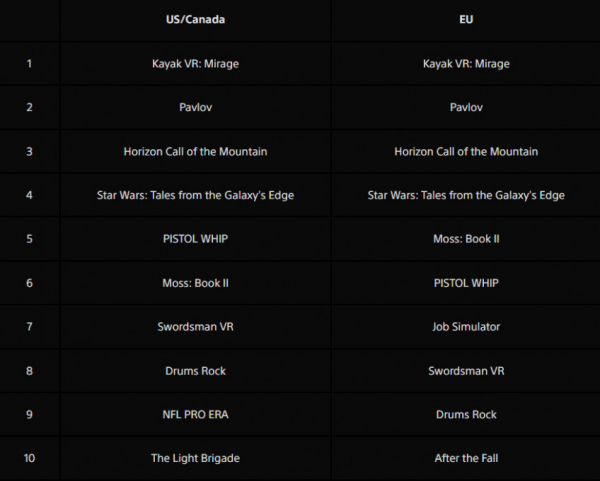Click Moss: Book II in the EU column
This screenshot has width=600, height=481.
pos(466,239)
